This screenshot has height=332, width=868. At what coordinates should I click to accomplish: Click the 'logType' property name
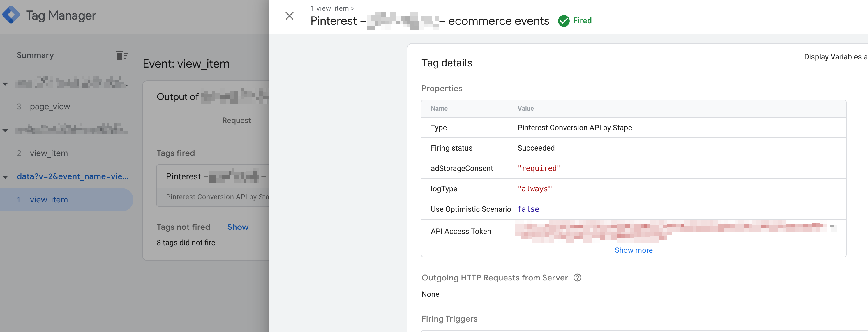[x=444, y=189]
